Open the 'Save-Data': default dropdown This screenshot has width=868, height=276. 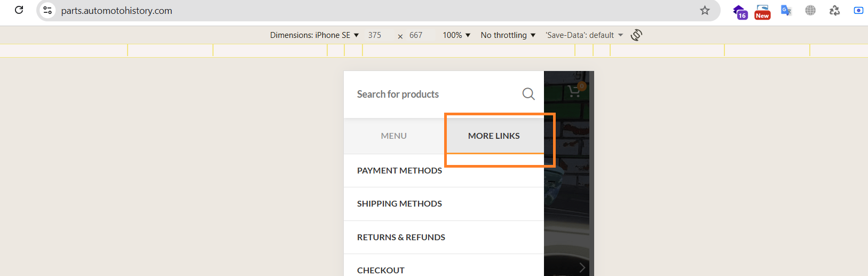click(x=584, y=35)
